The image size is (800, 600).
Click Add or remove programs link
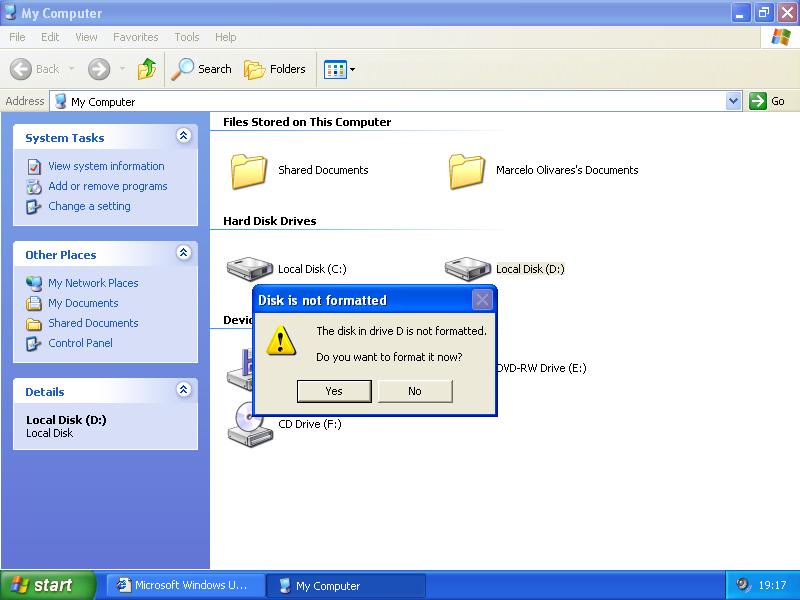[x=108, y=186]
